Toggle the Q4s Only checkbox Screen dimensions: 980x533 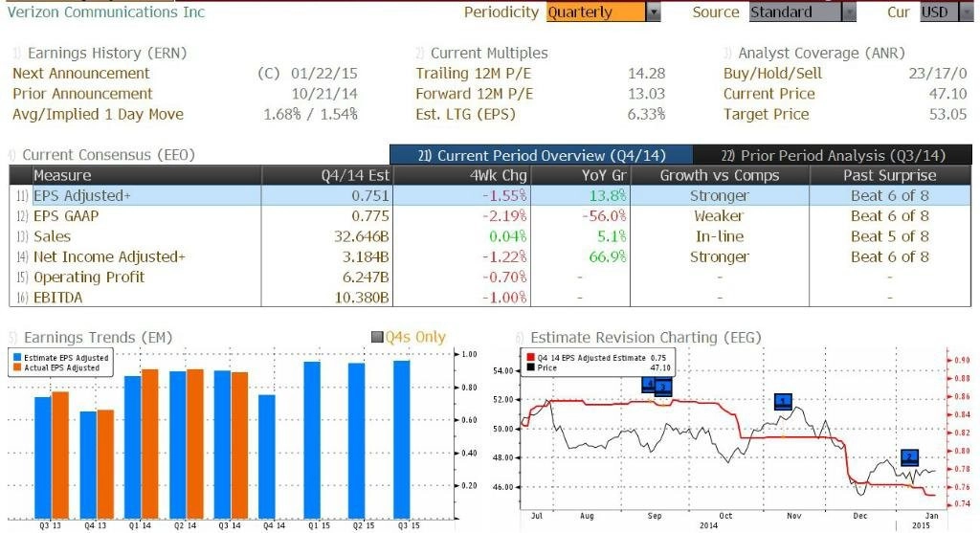coord(377,338)
